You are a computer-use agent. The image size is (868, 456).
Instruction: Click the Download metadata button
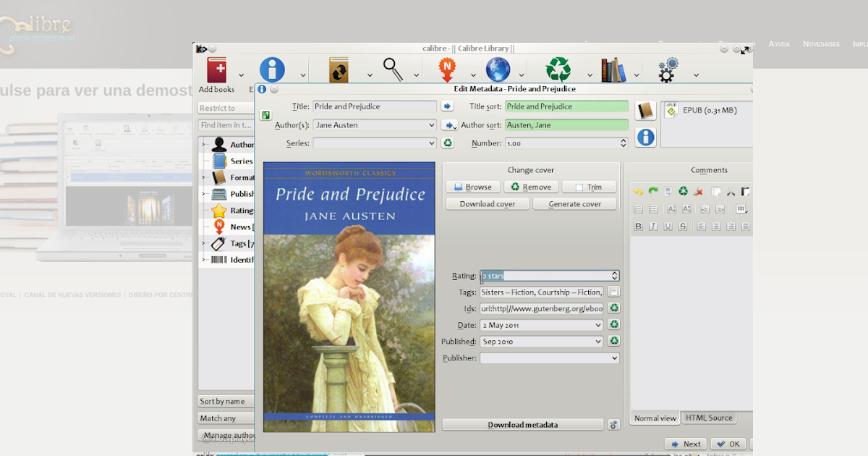pyautogui.click(x=523, y=425)
